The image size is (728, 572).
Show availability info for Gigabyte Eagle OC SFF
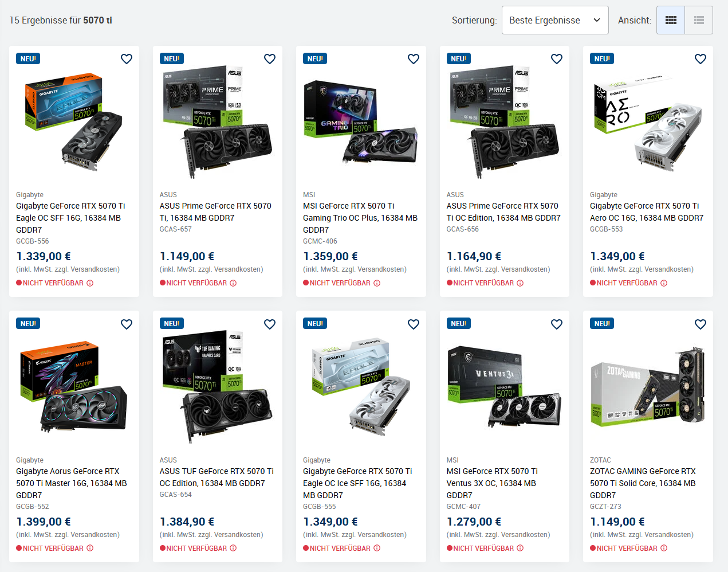click(x=90, y=283)
